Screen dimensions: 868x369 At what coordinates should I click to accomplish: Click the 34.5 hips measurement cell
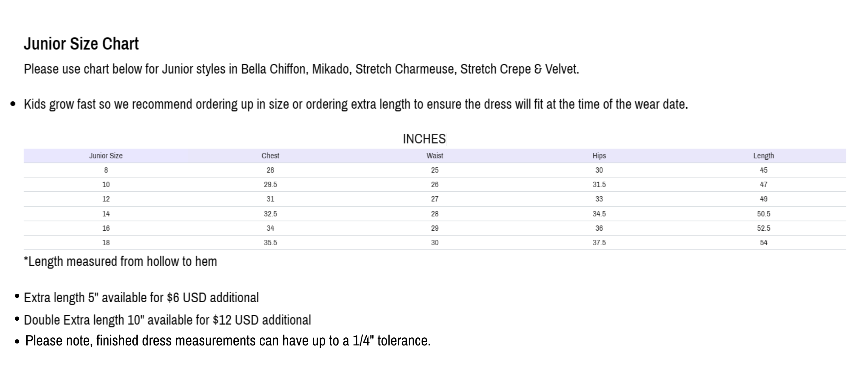point(599,214)
